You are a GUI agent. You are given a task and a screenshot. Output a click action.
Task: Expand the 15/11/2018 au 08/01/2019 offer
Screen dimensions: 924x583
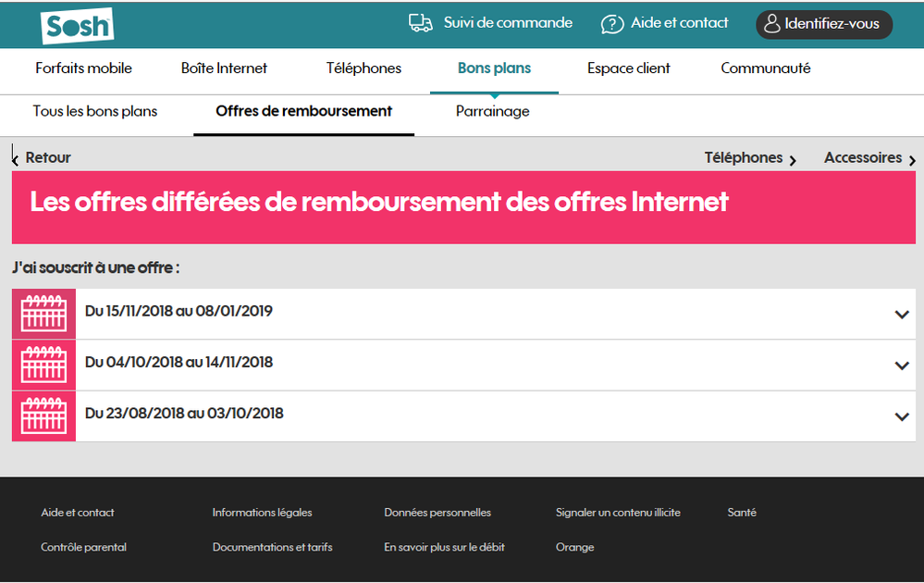902,314
